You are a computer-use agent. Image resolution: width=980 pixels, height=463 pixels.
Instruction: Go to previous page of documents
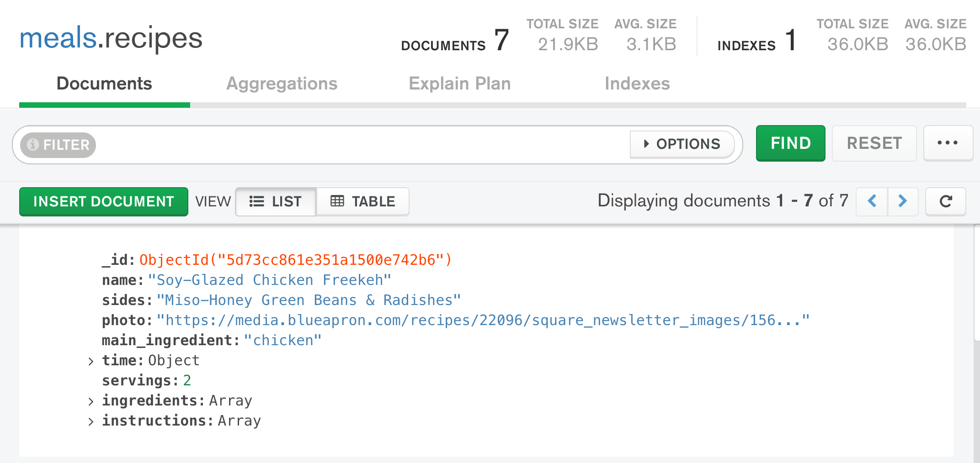(x=872, y=201)
